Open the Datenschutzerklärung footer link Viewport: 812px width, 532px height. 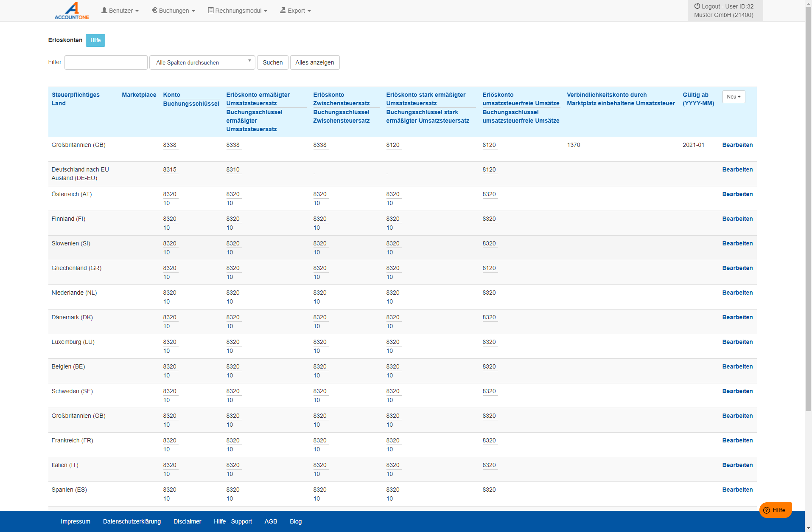pos(132,521)
